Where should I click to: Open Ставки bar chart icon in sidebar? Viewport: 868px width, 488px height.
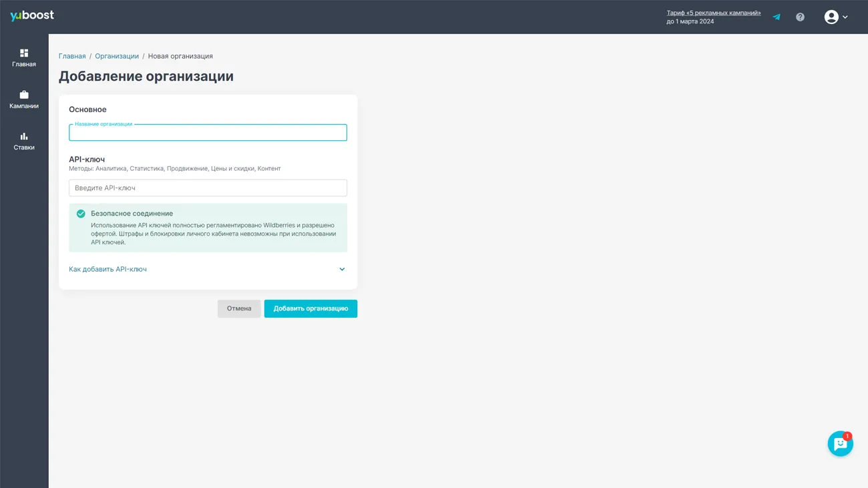[x=24, y=136]
